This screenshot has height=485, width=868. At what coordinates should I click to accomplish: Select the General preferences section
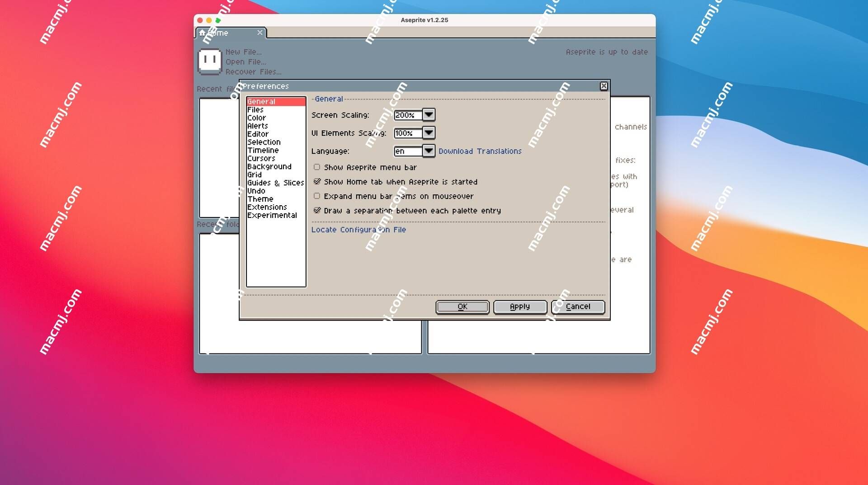coord(276,101)
